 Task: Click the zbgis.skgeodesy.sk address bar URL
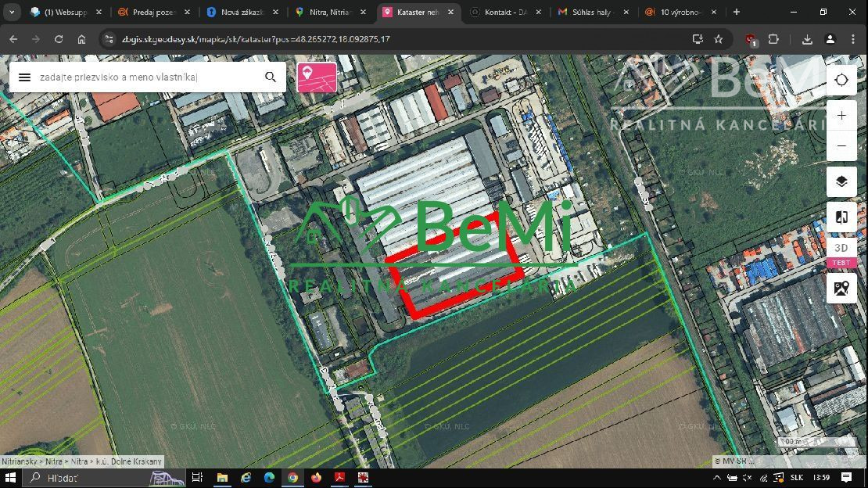pos(256,39)
